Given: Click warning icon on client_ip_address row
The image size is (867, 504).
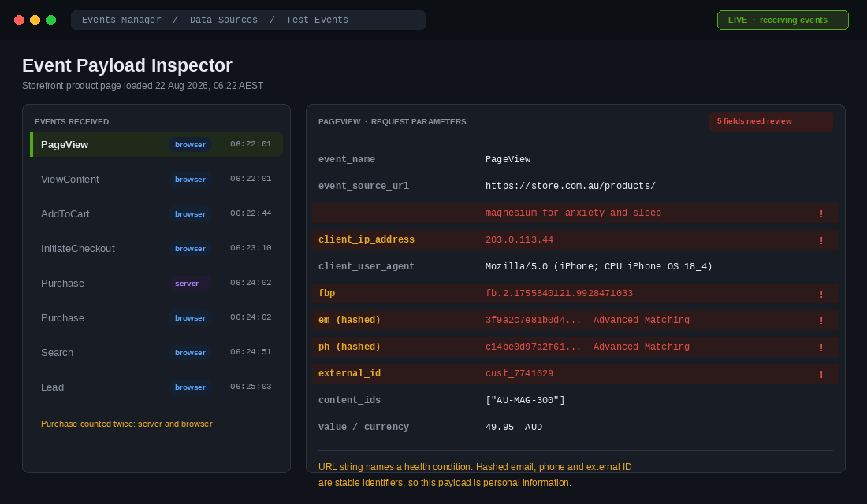Looking at the screenshot, I should [x=821, y=240].
